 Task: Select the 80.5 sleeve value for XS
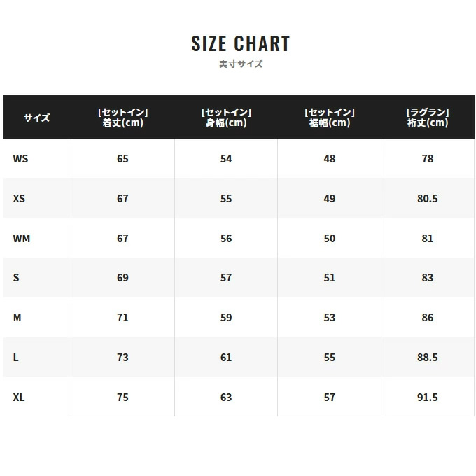(427, 199)
